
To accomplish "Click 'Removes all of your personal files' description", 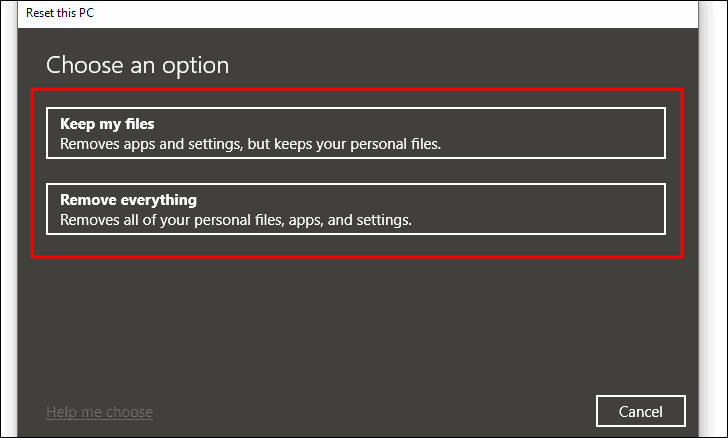I will click(x=236, y=220).
